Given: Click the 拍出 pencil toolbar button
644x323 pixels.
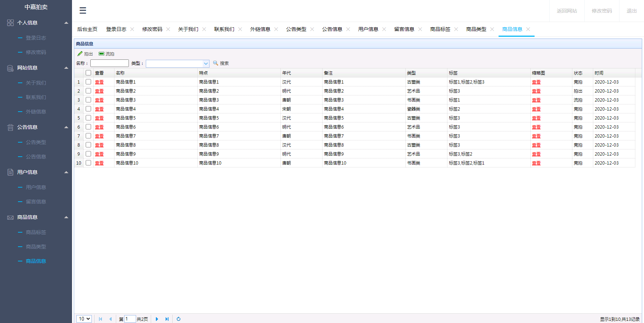Looking at the screenshot, I should 85,54.
